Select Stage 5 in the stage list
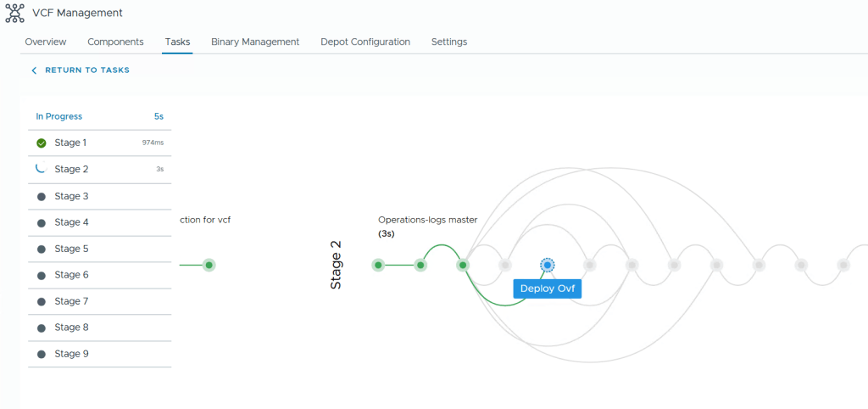The image size is (868, 409). coord(71,249)
